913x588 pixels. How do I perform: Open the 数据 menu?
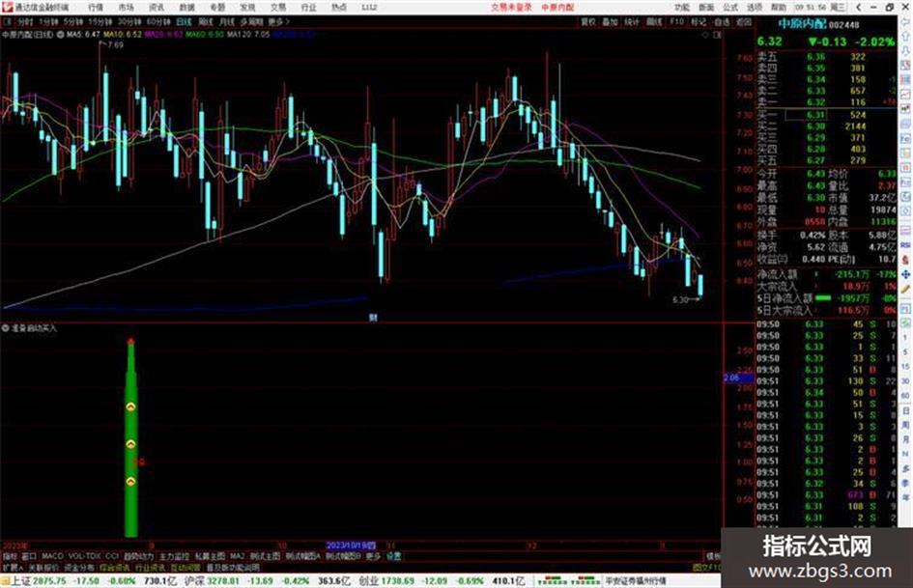click(186, 7)
